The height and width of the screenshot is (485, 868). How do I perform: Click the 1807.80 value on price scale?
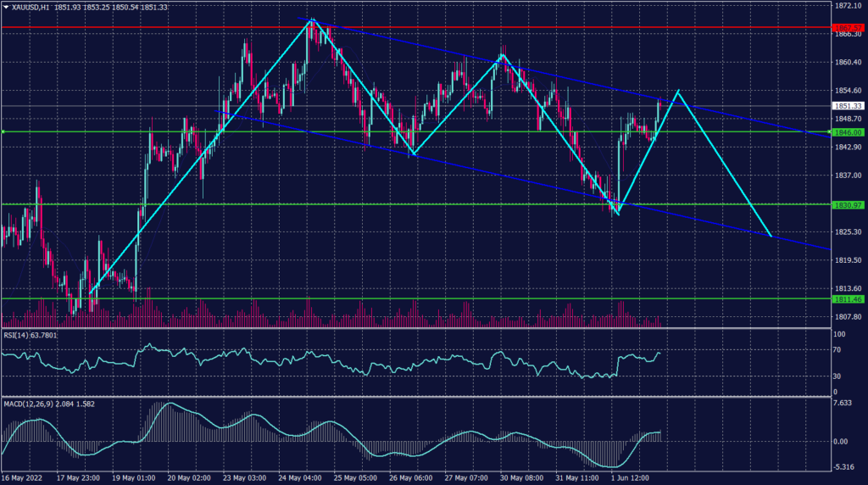(847, 316)
